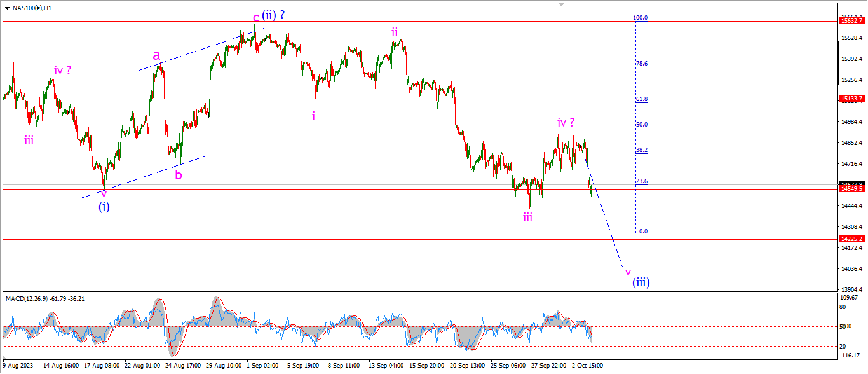Select the blue (iii) wave label
868x374 pixels.
pyautogui.click(x=641, y=282)
